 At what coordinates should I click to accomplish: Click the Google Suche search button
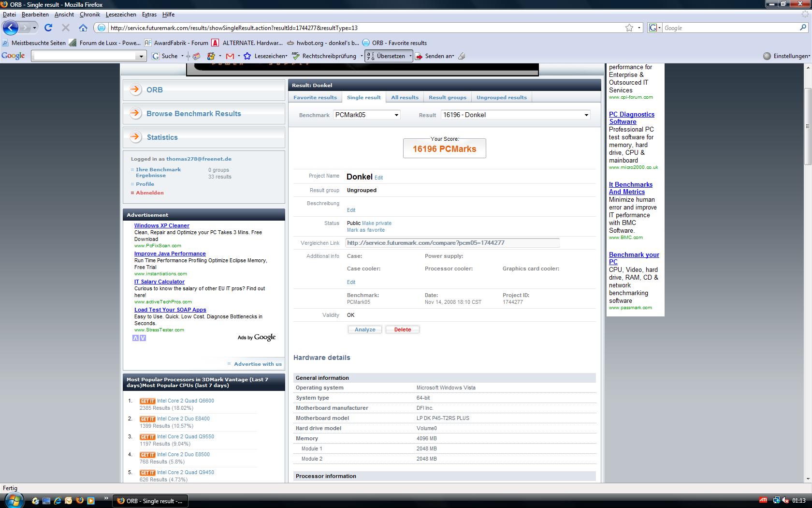[165, 56]
